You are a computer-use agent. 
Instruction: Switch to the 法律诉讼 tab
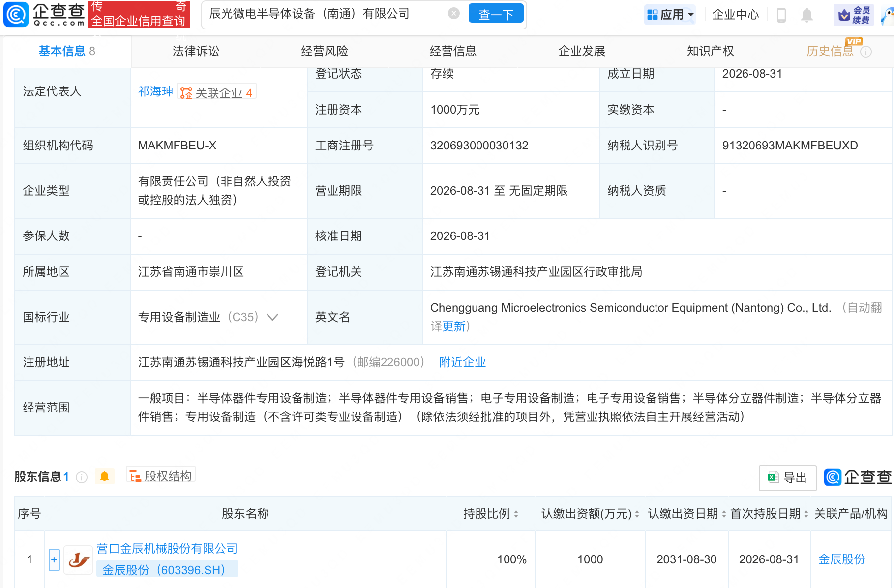[196, 51]
